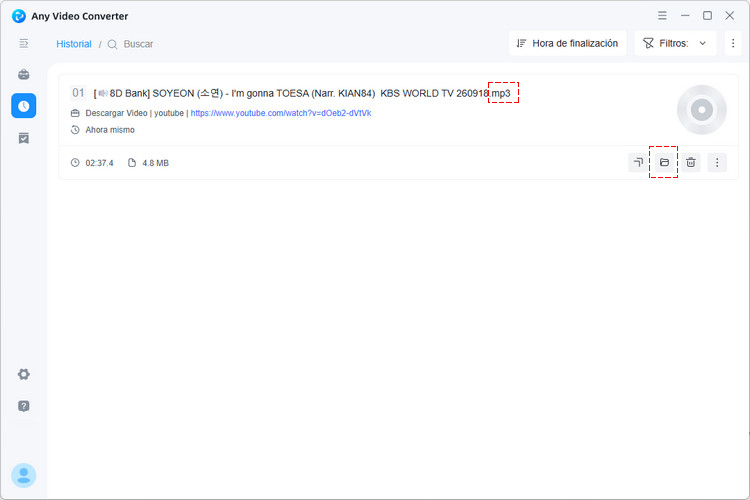
Task: Collapse the sidebar with menu toggle
Action: pos(23,44)
